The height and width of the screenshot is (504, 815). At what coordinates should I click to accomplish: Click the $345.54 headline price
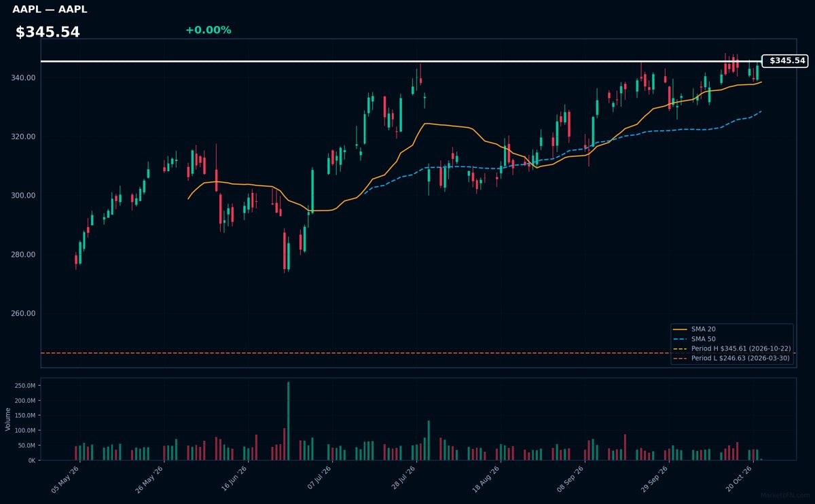pos(48,32)
